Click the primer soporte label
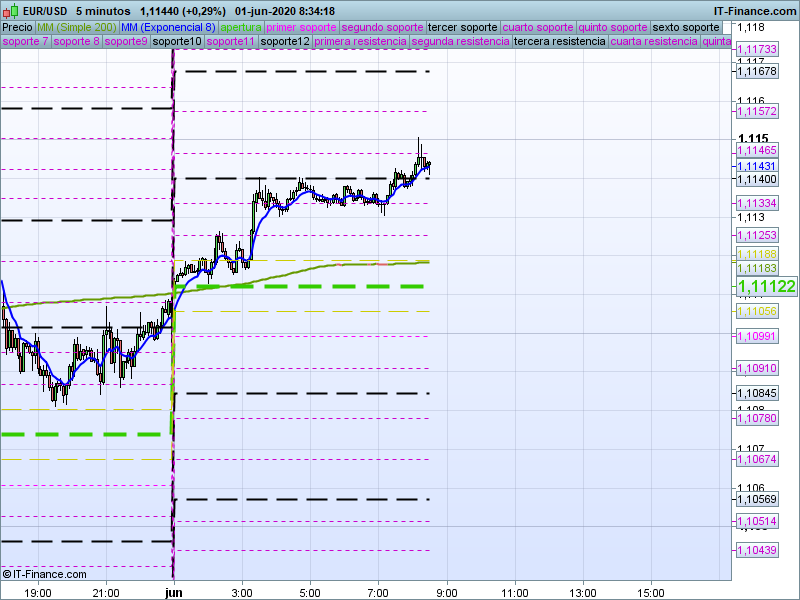The height and width of the screenshot is (600, 800). click(301, 28)
